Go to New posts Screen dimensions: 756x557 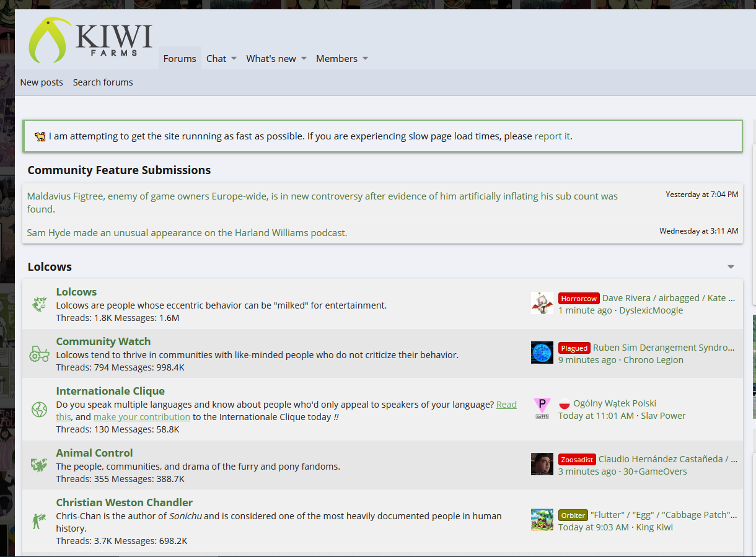[42, 82]
